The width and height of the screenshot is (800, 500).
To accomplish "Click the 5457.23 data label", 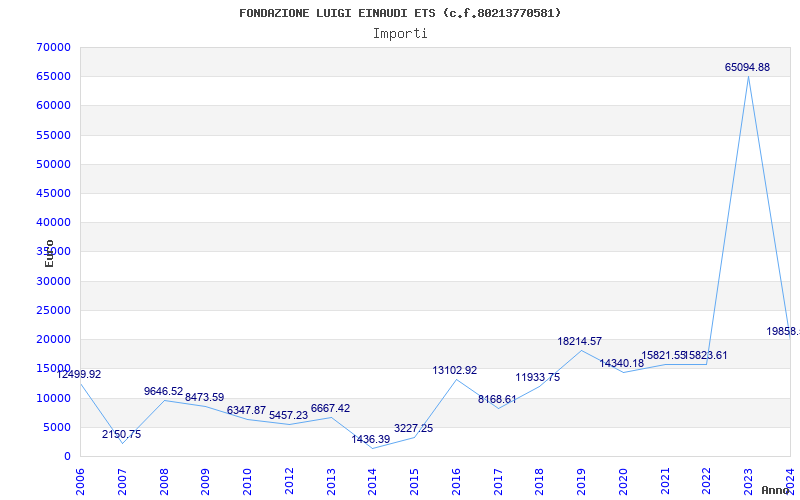I will tap(289, 415).
